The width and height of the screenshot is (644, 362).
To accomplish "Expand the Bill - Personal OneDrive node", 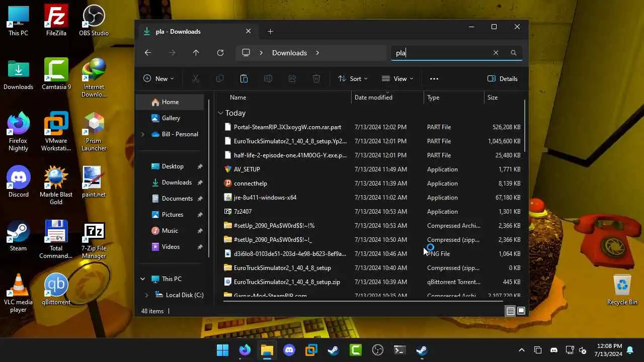I will [142, 134].
